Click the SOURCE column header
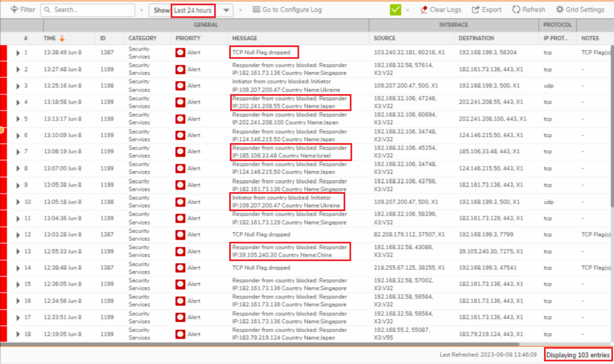Screen dimensions: 614x364 384,38
